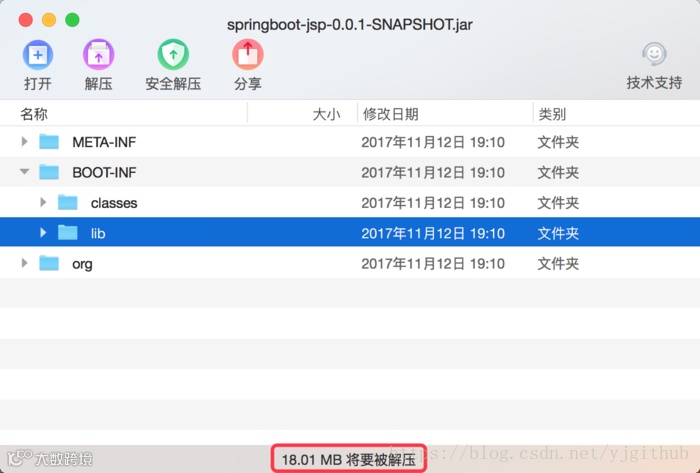Click the 安全解压 shield icon
Screen dimensions: 700x473
pos(173,55)
